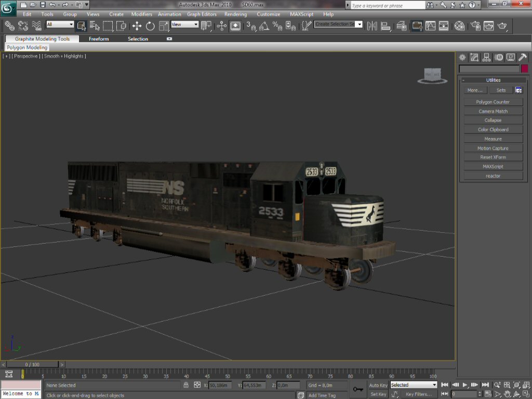Click the Align tool icon

385,26
